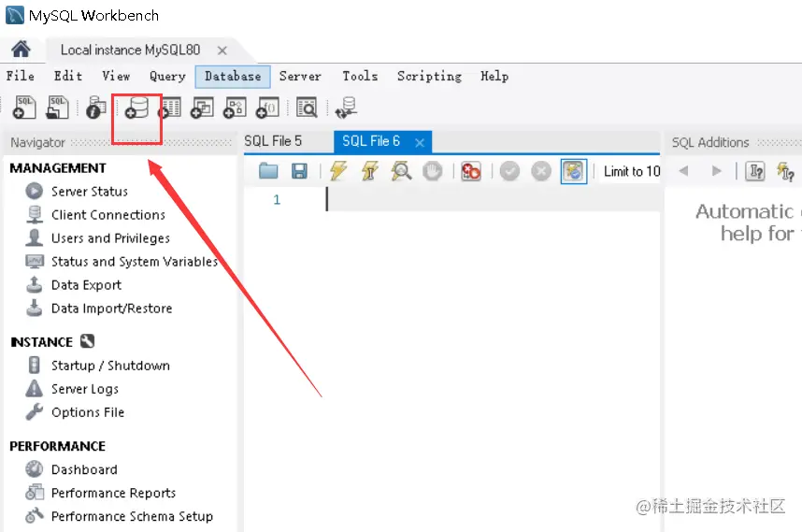Viewport: 802px width, 532px height.
Task: Create a new stored procedure icon
Action: click(235, 108)
